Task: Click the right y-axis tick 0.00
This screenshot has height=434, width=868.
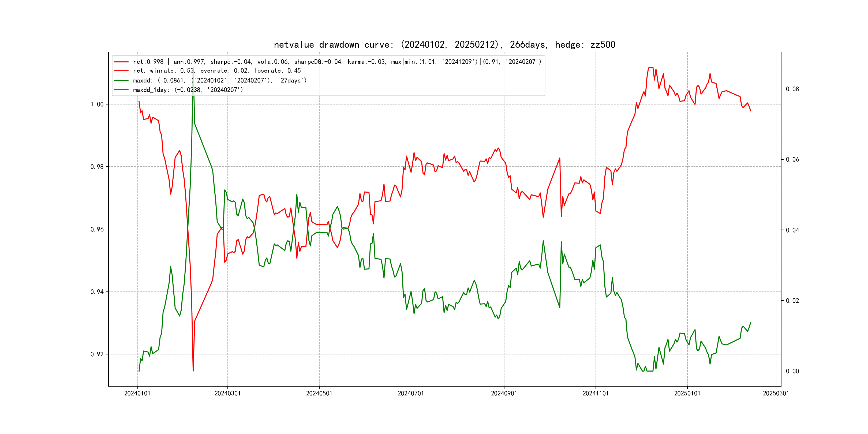Action: [x=792, y=371]
